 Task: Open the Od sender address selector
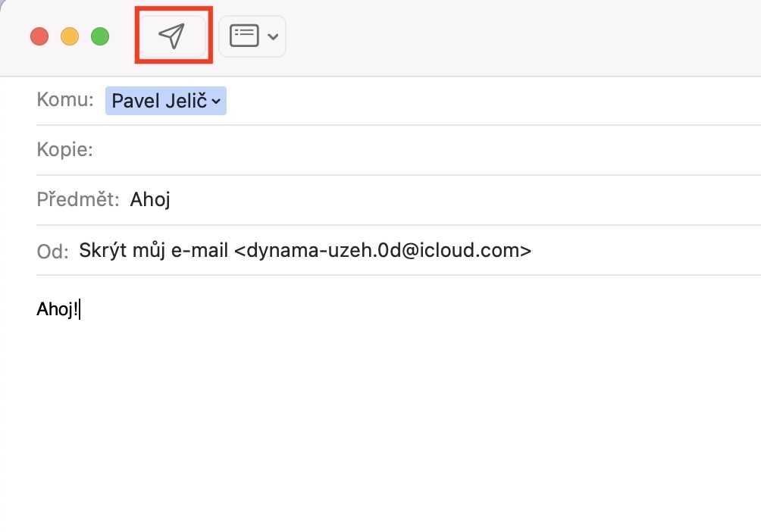coord(305,250)
